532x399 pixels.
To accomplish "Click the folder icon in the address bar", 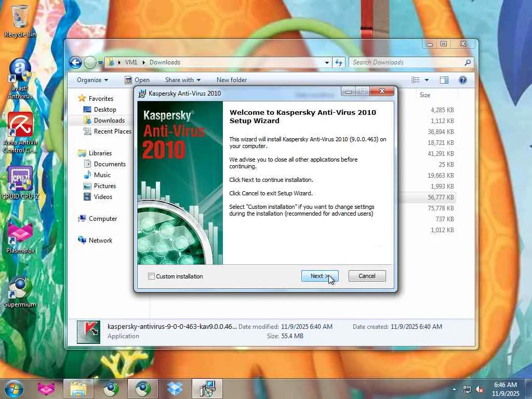I will coord(110,62).
